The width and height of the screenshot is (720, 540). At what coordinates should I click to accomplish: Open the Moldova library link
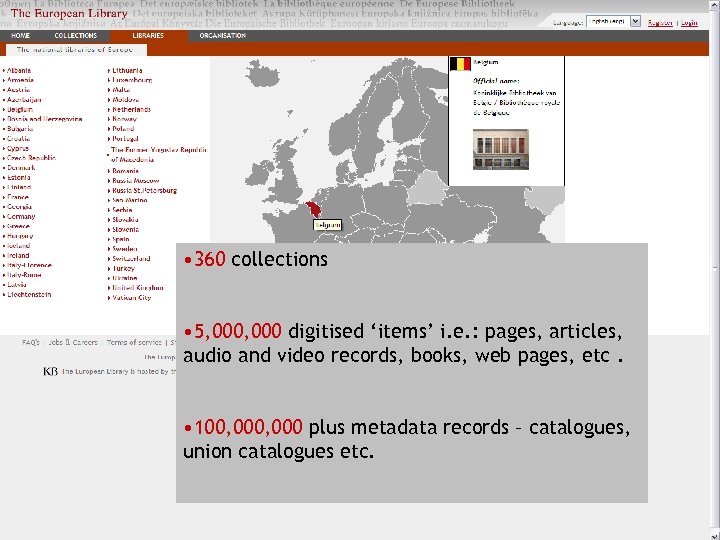coord(126,100)
